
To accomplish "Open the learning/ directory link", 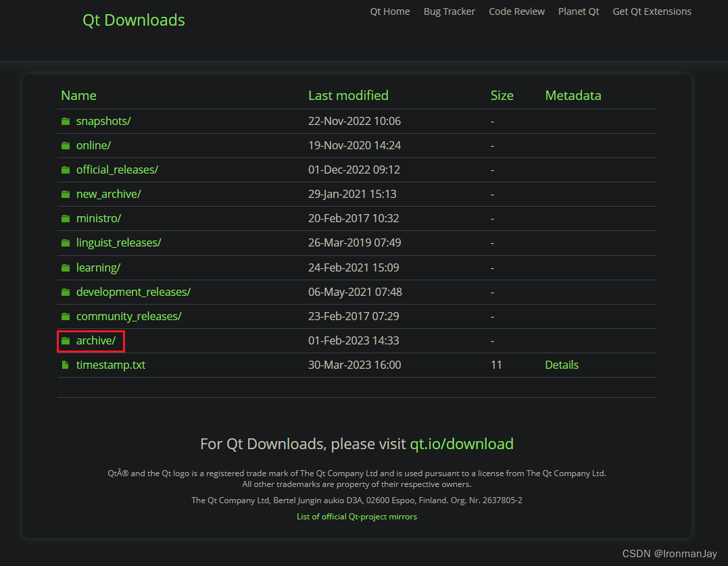I will (x=99, y=267).
